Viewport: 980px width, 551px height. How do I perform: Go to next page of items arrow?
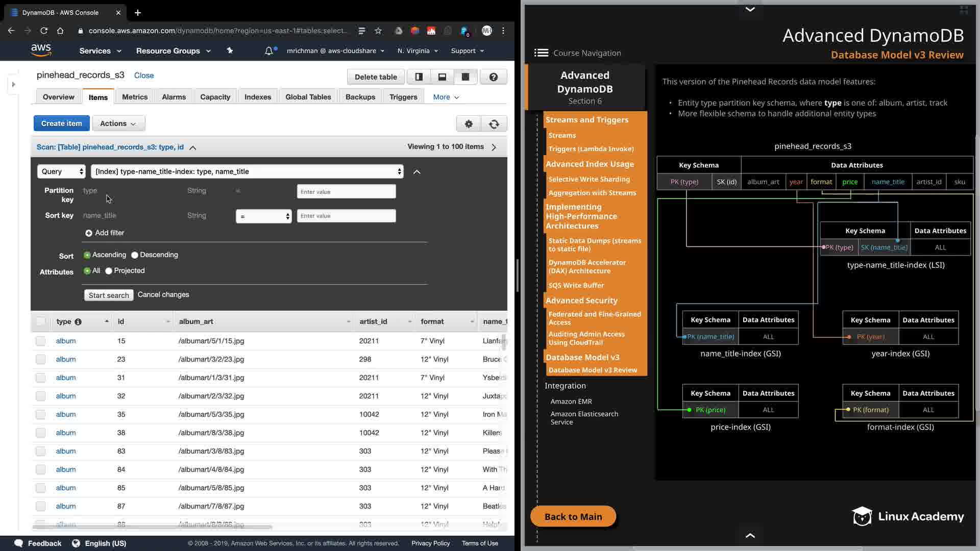494,147
